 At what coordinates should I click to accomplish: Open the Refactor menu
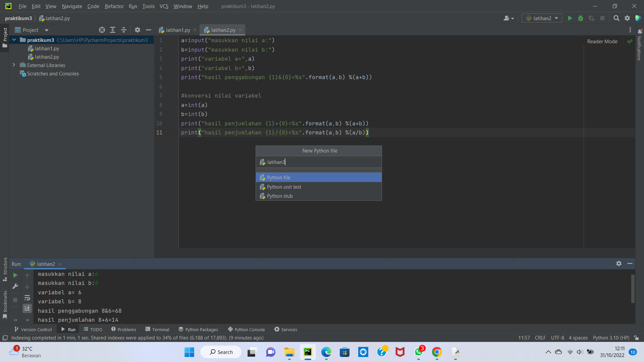coord(114,6)
